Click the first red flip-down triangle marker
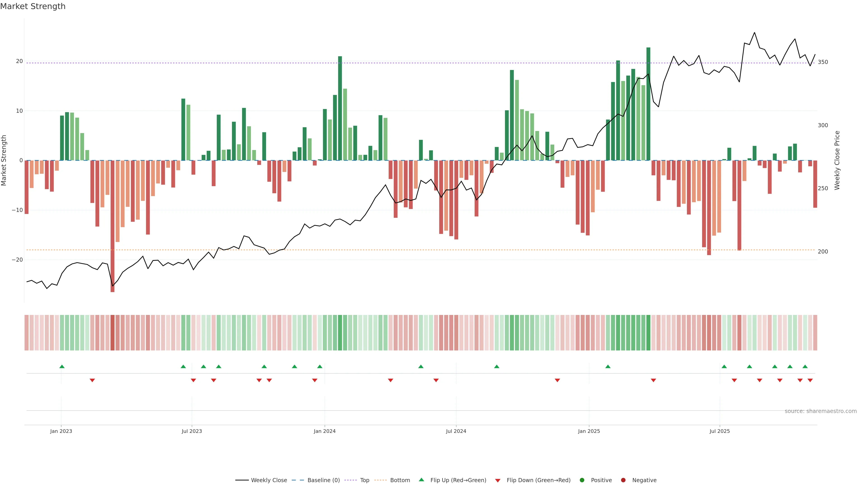The width and height of the screenshot is (868, 488). [x=92, y=380]
